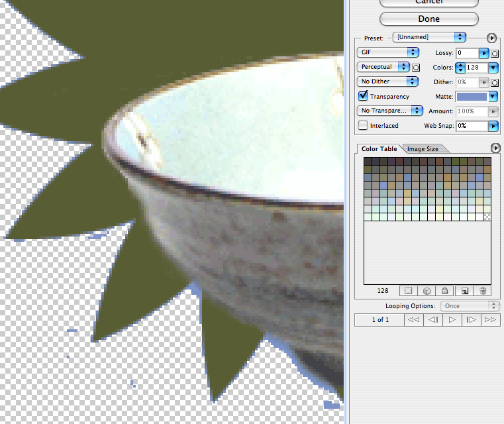504x424 pixels.
Task: Toggle the Perceptual channel mask button
Action: 417,67
